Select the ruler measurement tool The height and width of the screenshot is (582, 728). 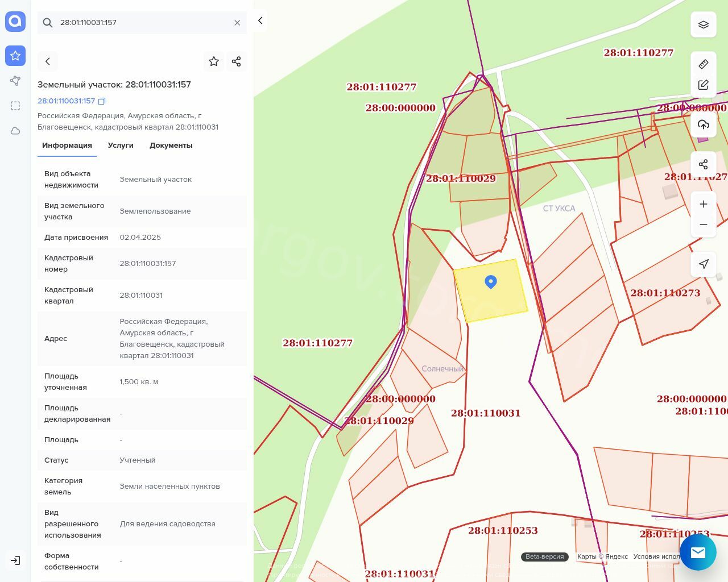(x=703, y=64)
